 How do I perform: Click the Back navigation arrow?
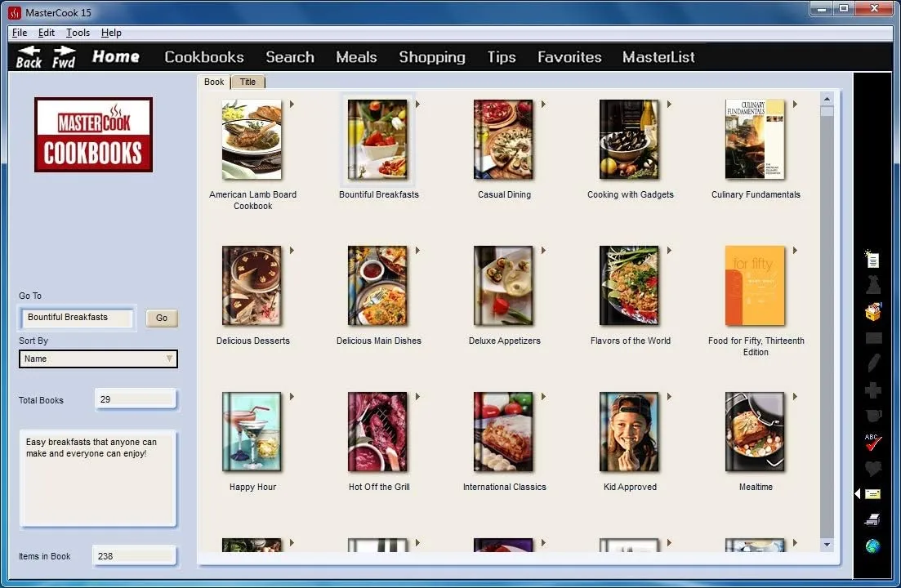27,56
